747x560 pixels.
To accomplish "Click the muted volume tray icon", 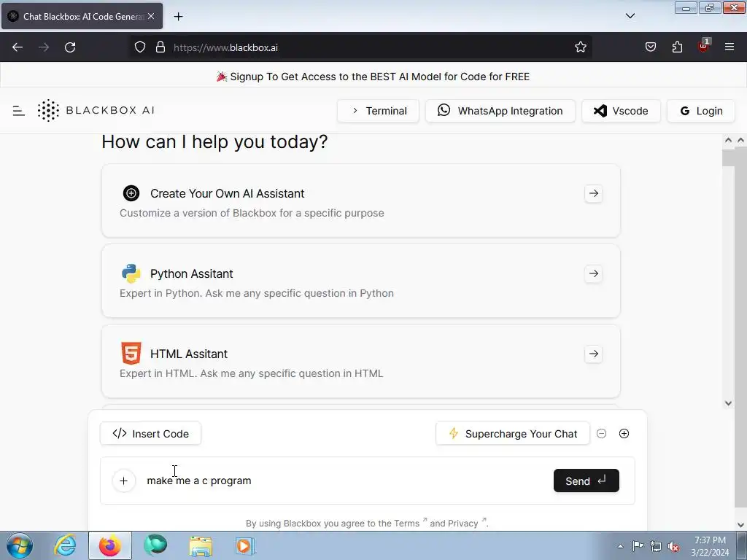I will [673, 547].
